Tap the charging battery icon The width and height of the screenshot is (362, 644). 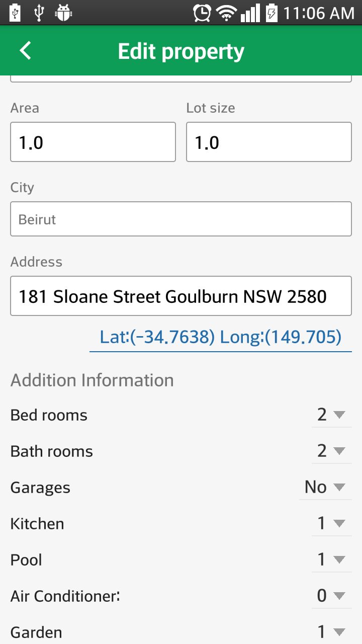pos(271,13)
